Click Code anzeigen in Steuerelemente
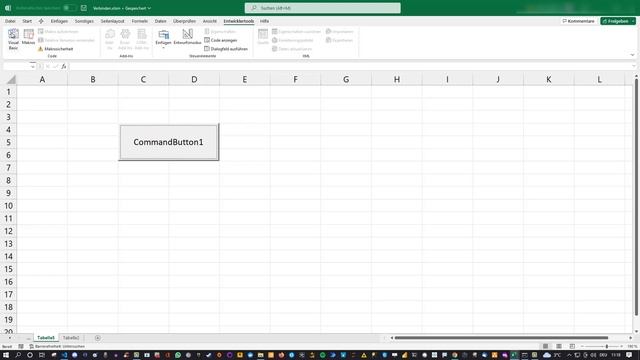Viewport: 640px width, 360px height. [x=221, y=40]
